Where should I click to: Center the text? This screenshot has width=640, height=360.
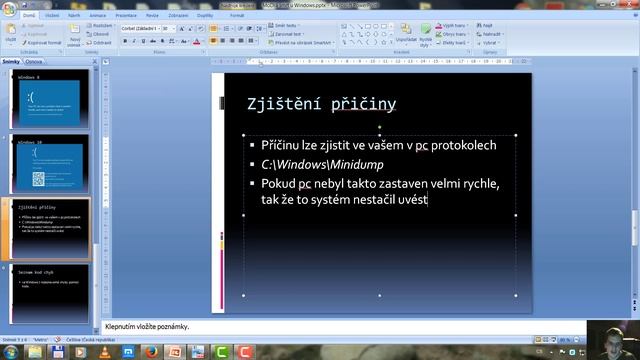coord(222,41)
